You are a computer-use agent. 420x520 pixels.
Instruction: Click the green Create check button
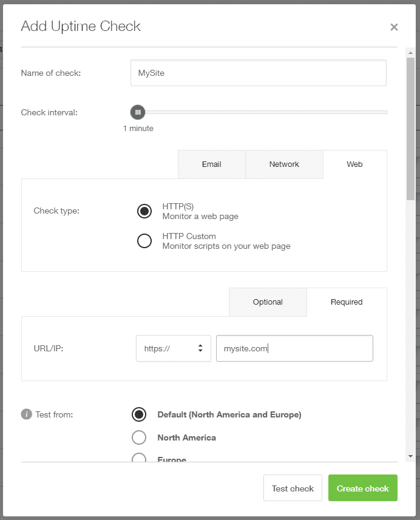click(x=362, y=488)
